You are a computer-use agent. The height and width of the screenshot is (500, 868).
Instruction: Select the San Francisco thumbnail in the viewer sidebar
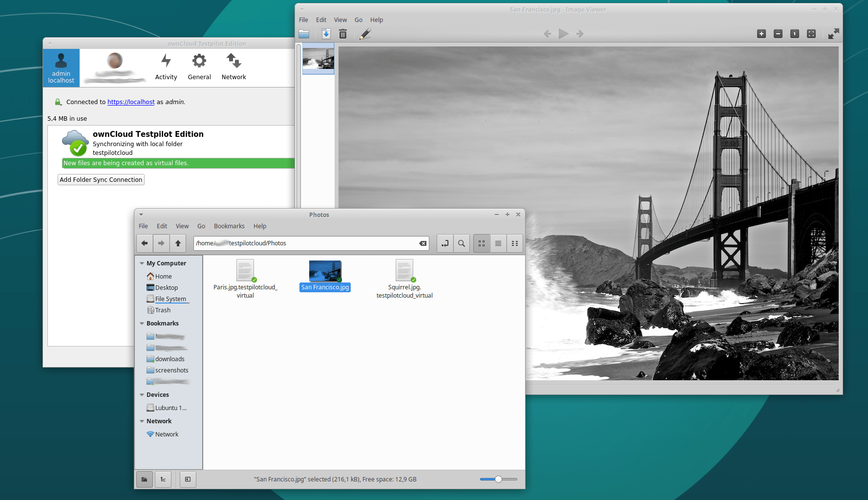[x=318, y=58]
